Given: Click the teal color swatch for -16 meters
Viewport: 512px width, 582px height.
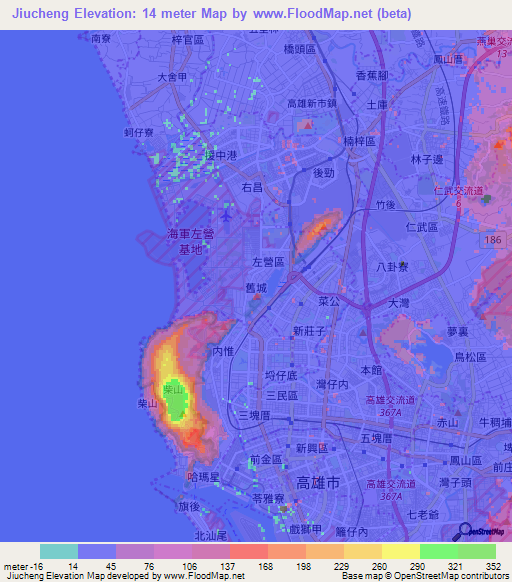Looking at the screenshot, I should click(59, 551).
